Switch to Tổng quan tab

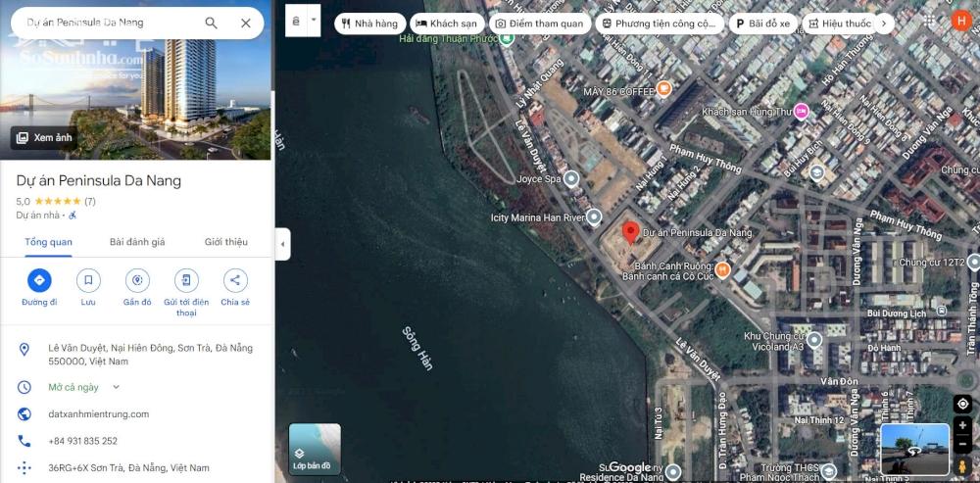(49, 242)
